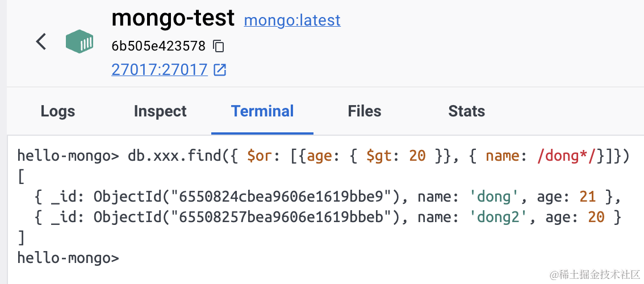Click the $or operator in the query
Image resolution: width=644 pixels, height=284 pixels.
click(260, 156)
